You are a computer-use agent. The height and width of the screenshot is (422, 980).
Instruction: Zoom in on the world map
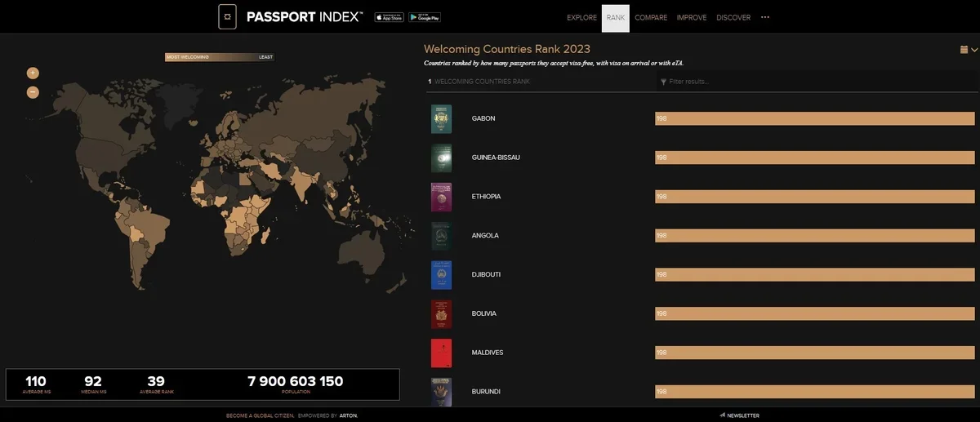[x=33, y=73]
